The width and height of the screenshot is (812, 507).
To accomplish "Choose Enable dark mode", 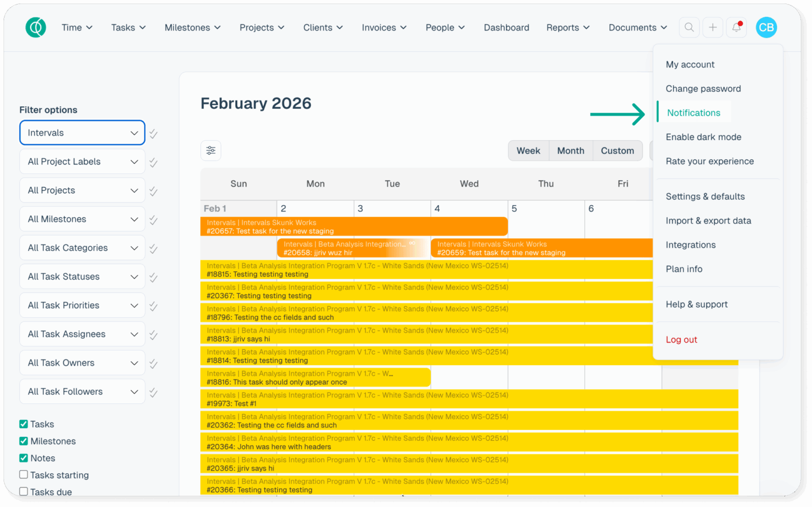I will coord(703,137).
